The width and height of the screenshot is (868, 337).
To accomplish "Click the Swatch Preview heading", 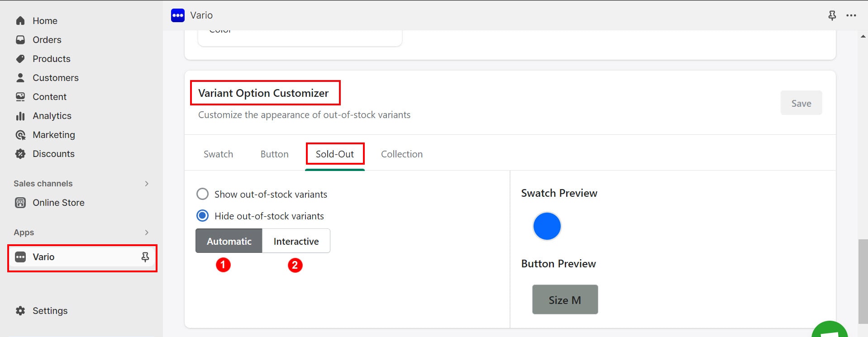I will 559,193.
